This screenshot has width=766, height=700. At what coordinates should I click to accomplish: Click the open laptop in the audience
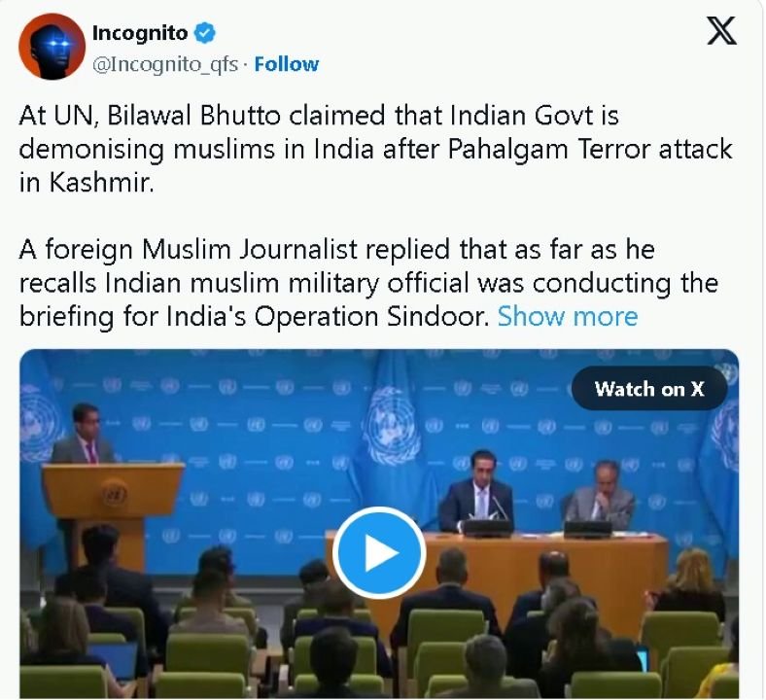[113, 660]
